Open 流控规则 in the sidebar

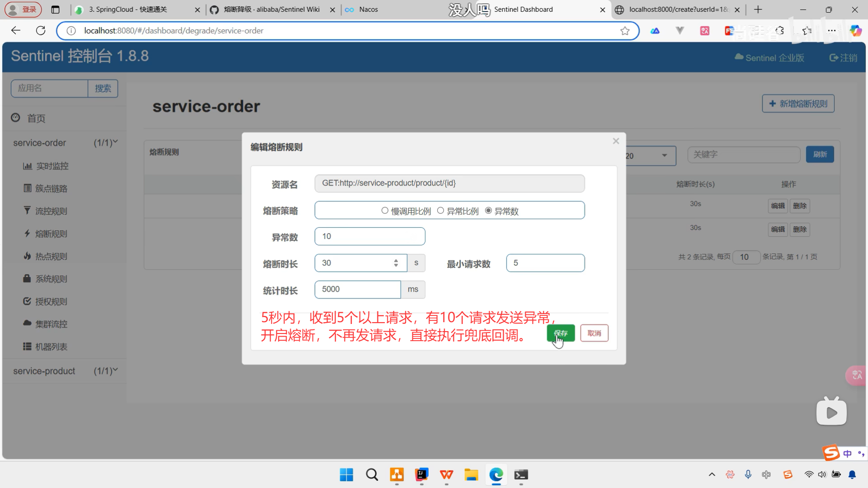[x=51, y=211]
